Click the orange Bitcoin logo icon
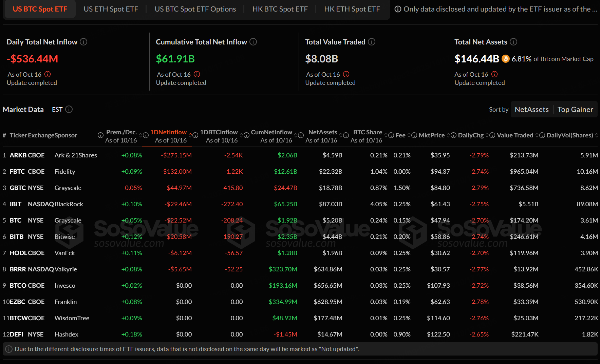Screen dimensions: 600x364 pos(505,59)
